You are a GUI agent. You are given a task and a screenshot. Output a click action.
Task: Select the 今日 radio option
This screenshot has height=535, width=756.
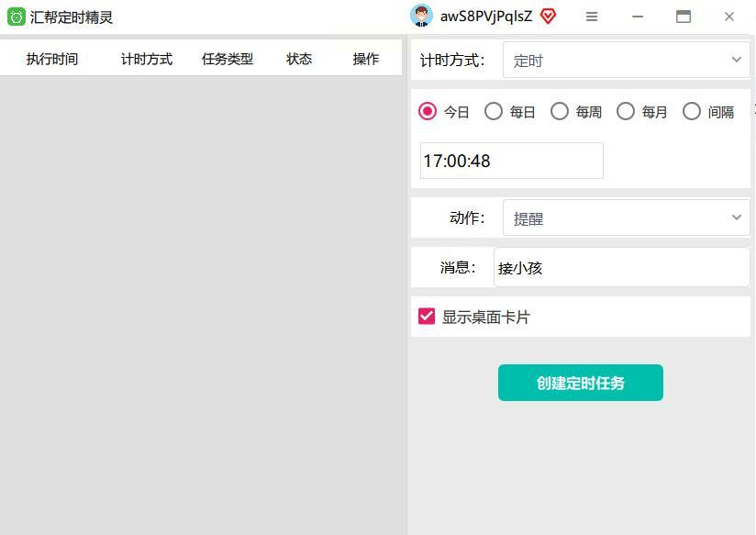pyautogui.click(x=428, y=111)
